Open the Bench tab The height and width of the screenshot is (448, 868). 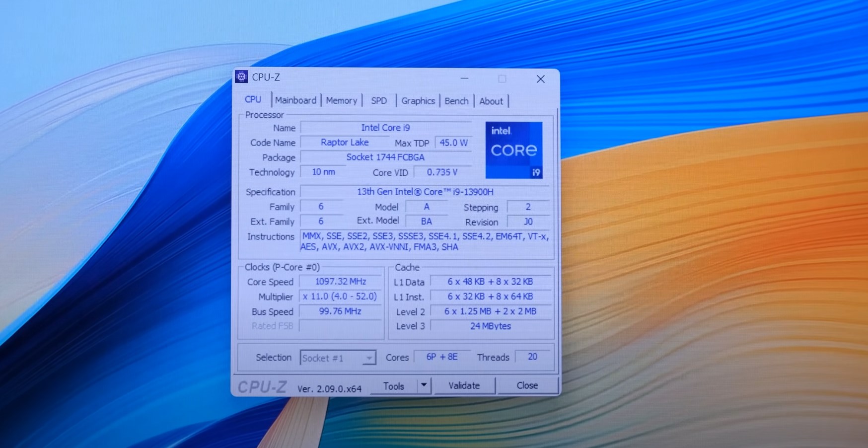(x=456, y=101)
